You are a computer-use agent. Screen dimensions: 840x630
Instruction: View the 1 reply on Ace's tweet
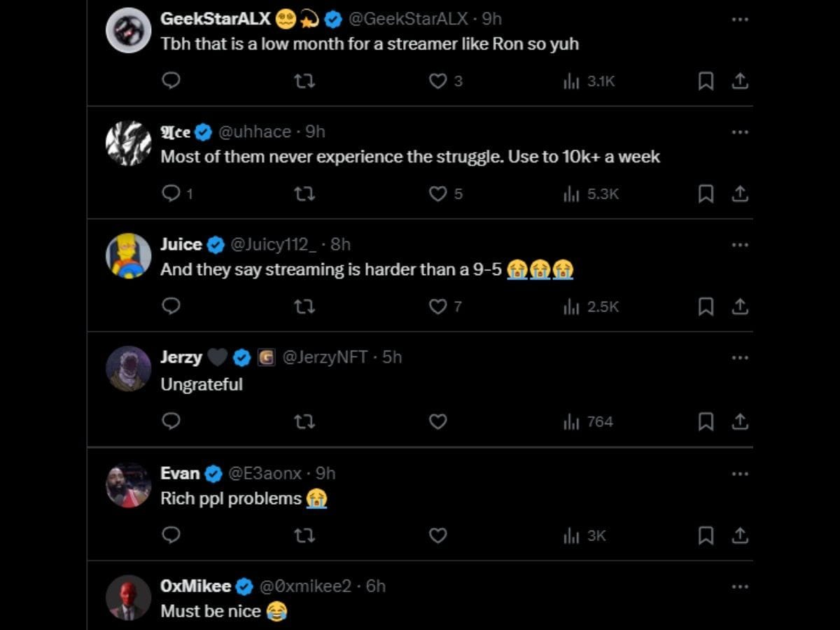[175, 194]
